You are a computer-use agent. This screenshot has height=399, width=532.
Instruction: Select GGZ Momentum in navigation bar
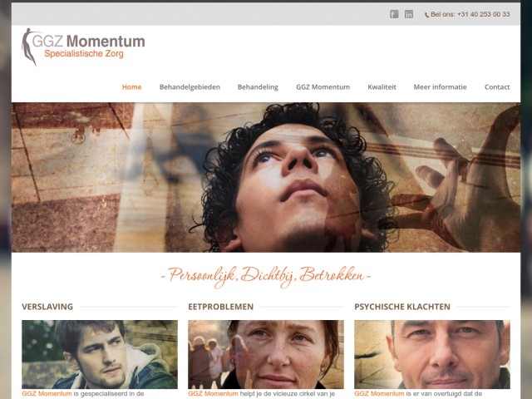coord(323,87)
